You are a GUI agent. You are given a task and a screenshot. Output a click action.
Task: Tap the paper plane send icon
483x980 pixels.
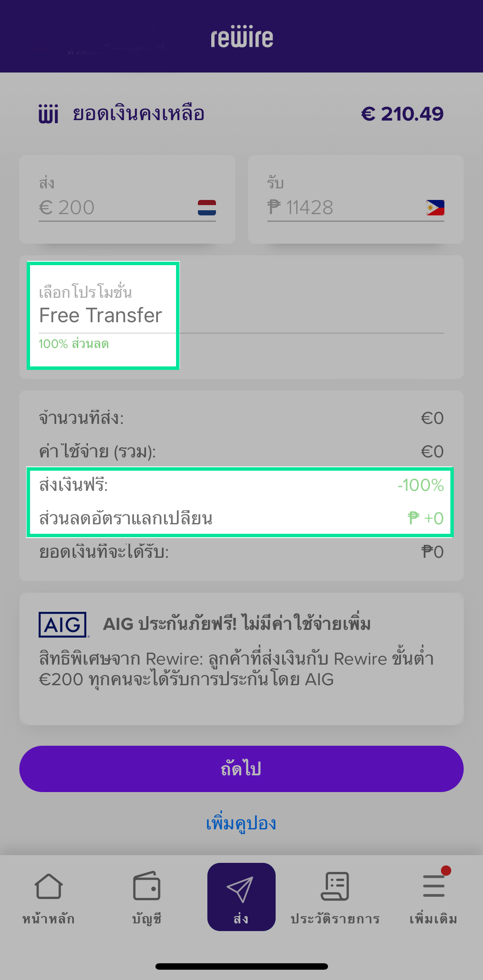click(x=240, y=888)
